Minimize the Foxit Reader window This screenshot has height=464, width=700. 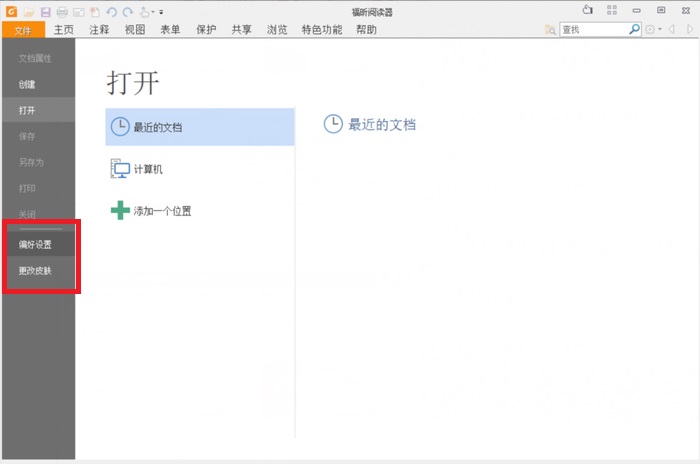tap(637, 10)
